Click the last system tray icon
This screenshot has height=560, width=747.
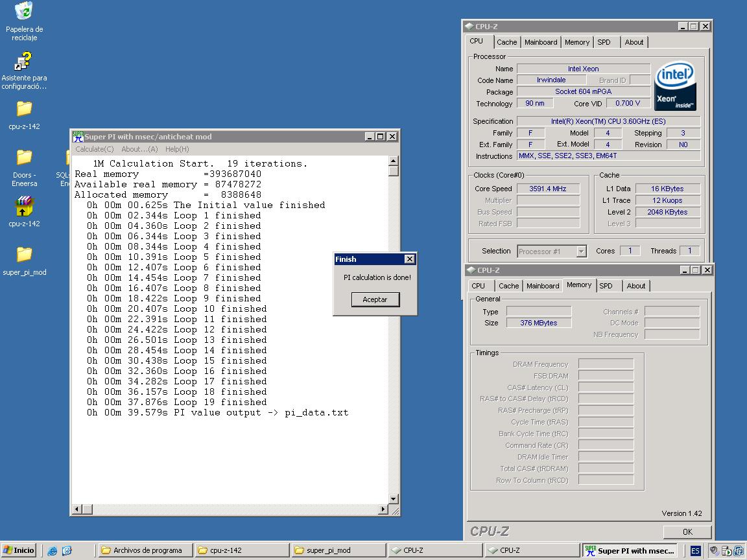(738, 551)
